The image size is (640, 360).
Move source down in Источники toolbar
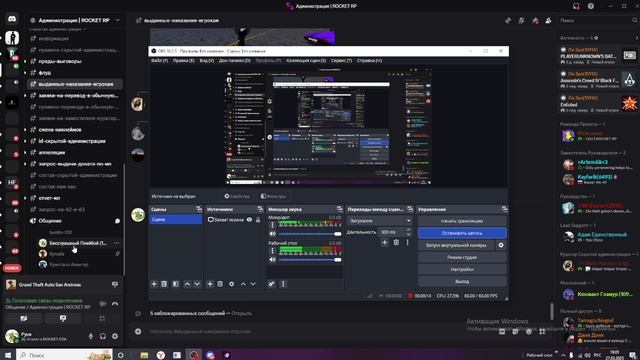253,284
